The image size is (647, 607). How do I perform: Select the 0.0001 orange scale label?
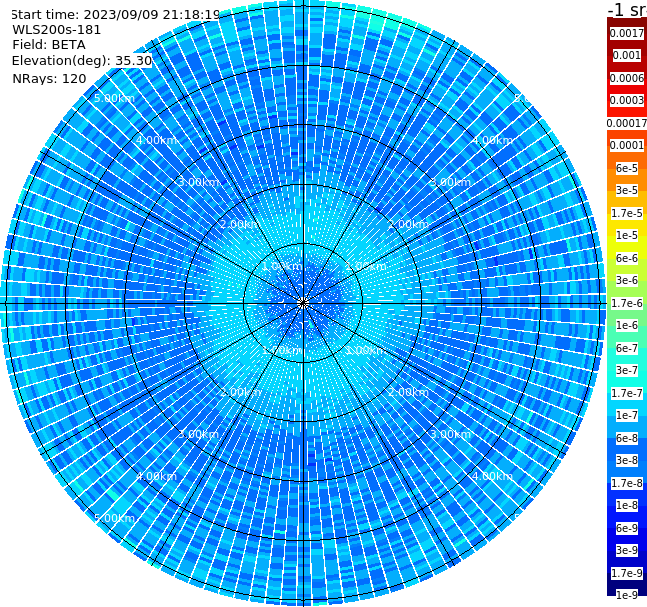(x=627, y=145)
